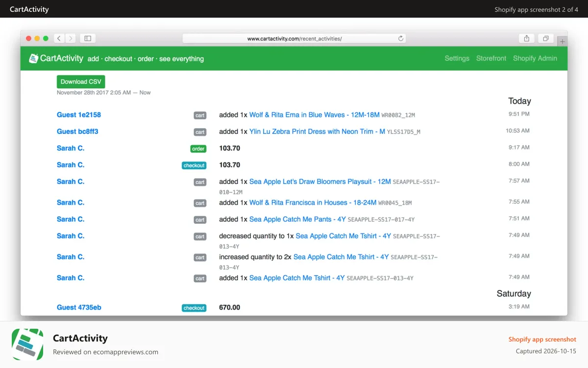Open a new tab with plus button
Screen dimensions: 588x368
click(563, 42)
